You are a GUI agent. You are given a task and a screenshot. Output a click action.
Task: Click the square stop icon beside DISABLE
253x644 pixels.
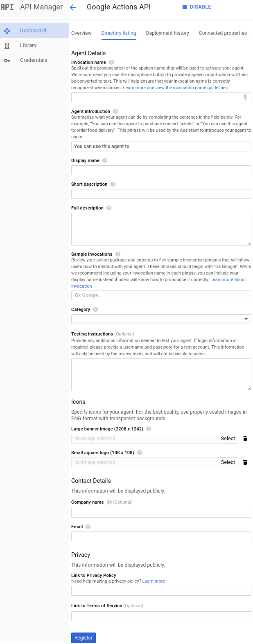pyautogui.click(x=185, y=7)
